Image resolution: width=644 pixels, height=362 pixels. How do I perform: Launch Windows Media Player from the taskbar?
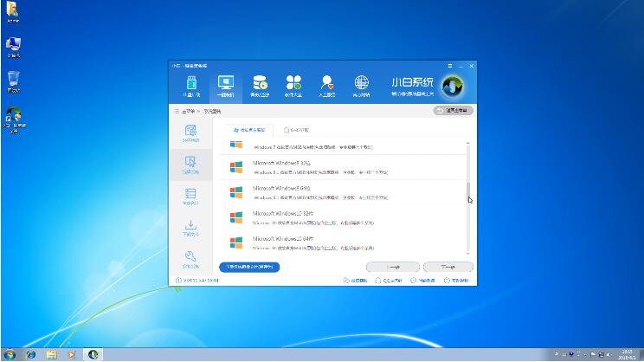coord(72,354)
